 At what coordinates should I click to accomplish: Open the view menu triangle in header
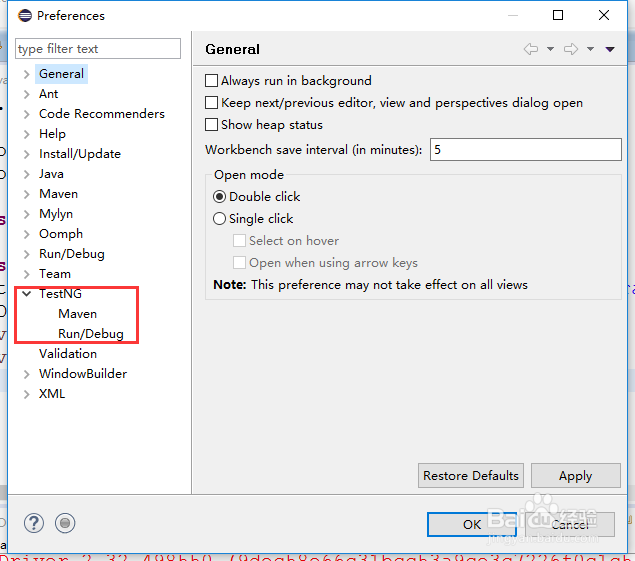click(610, 49)
